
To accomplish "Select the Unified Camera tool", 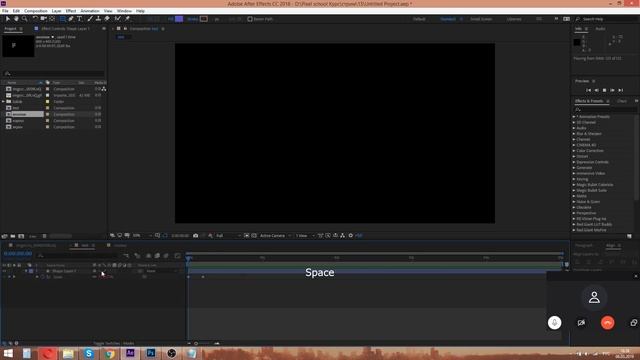I will click(43, 19).
